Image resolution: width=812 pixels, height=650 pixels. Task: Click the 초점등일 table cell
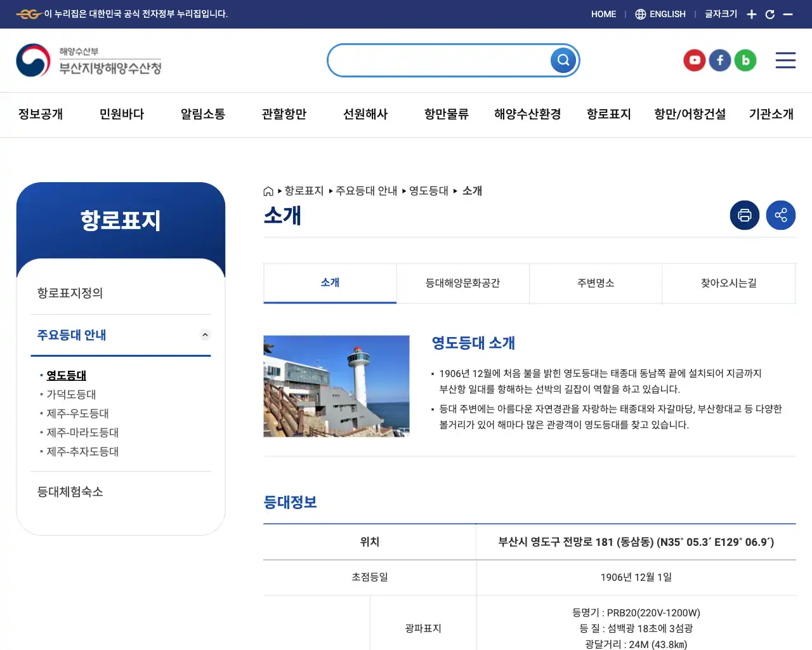(x=370, y=578)
